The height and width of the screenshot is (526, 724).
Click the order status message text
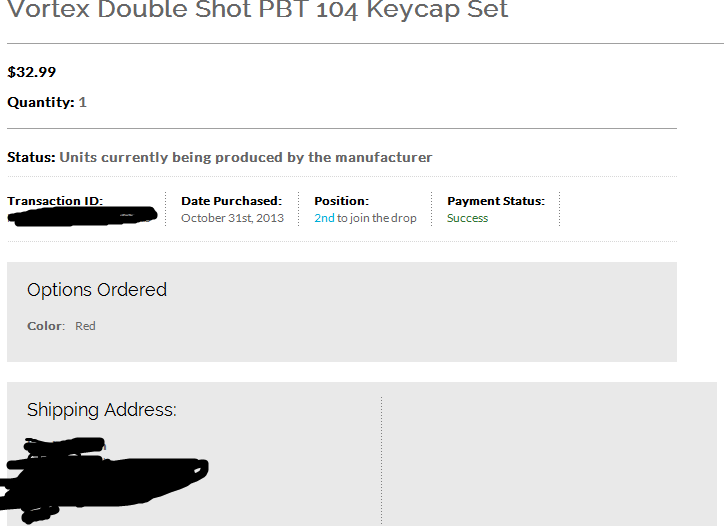[246, 157]
